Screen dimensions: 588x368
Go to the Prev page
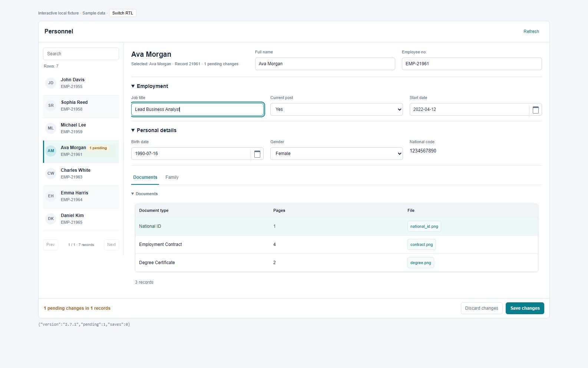(50, 245)
